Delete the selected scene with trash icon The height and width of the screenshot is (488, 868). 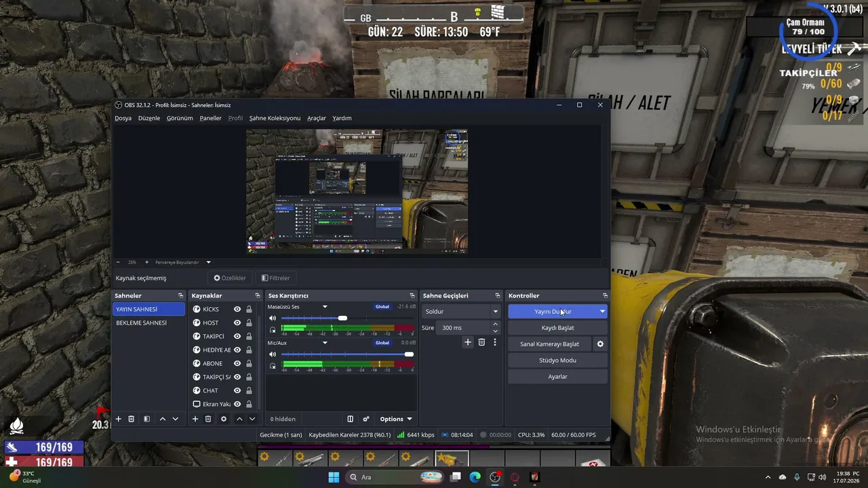click(x=132, y=419)
